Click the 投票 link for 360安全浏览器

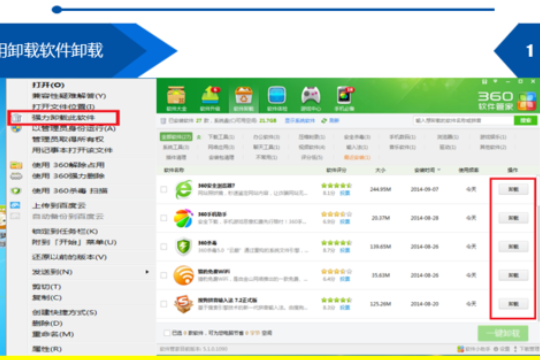pos(345,193)
